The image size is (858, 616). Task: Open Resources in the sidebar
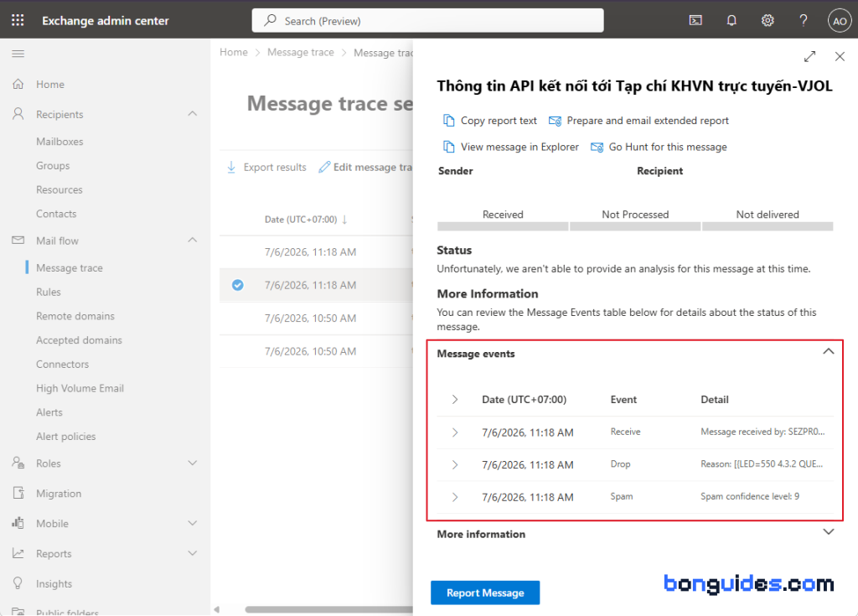(59, 189)
